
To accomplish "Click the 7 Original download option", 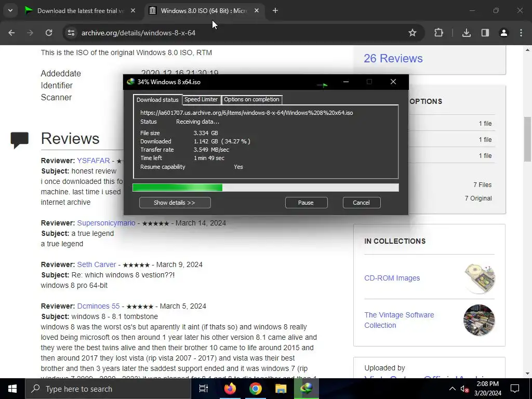I will pyautogui.click(x=478, y=198).
